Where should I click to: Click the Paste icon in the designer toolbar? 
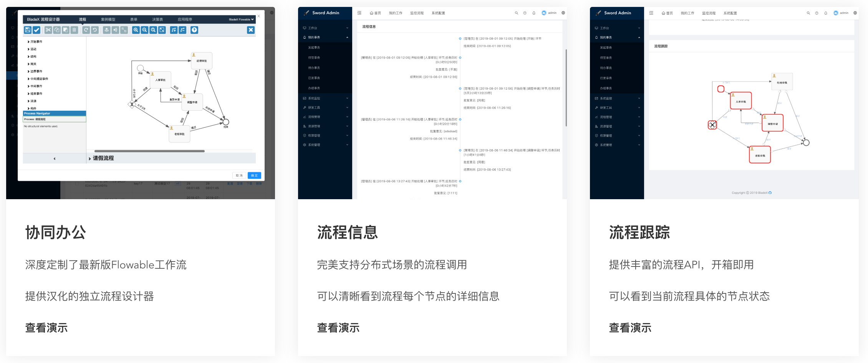(66, 30)
